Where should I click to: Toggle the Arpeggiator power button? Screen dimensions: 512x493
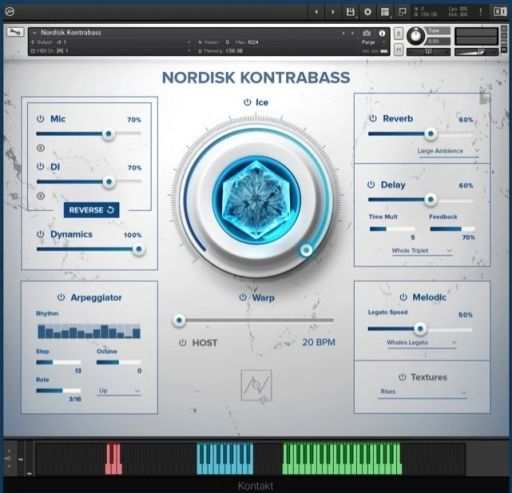61,297
